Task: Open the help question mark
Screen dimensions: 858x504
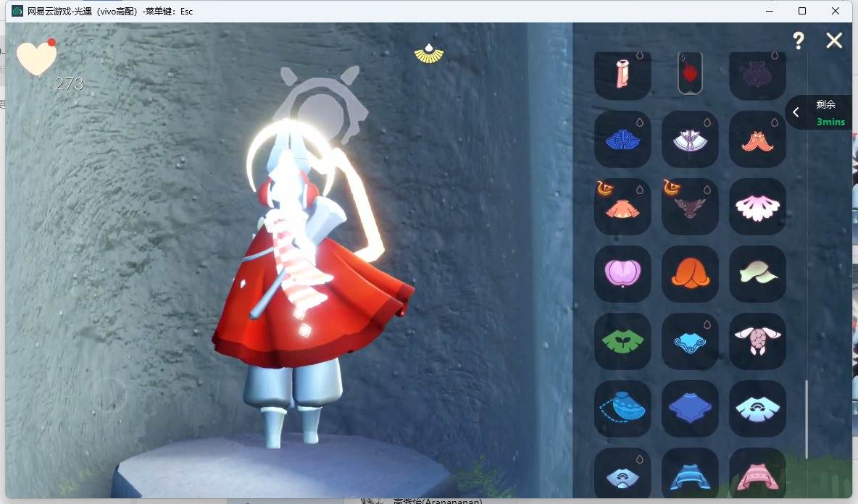Action: (x=799, y=41)
